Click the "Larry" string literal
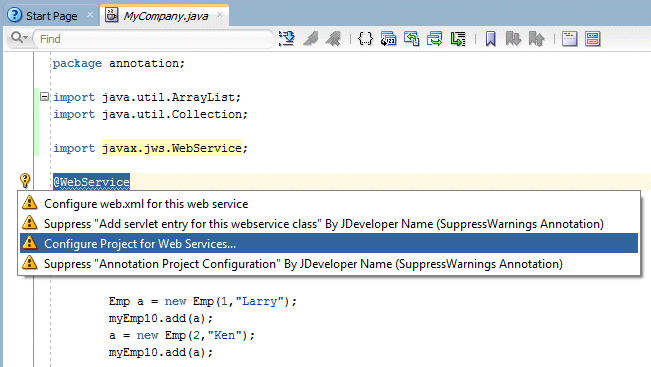 259,301
